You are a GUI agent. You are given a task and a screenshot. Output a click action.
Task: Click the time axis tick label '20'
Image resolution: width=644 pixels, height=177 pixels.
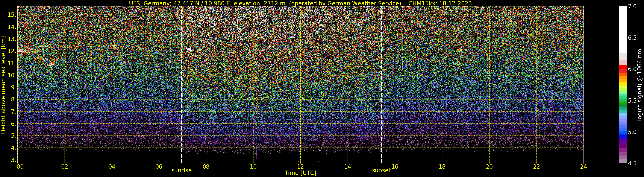point(489,166)
